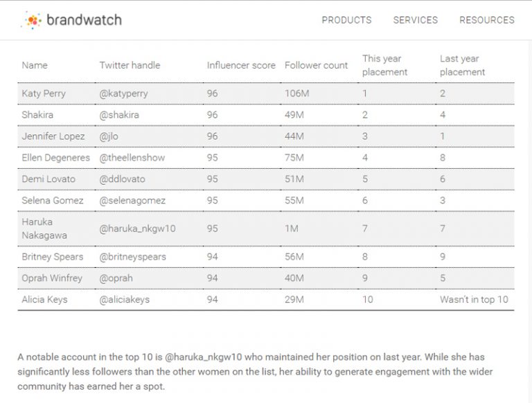Open the Resources menu
The image size is (532, 403).
486,20
